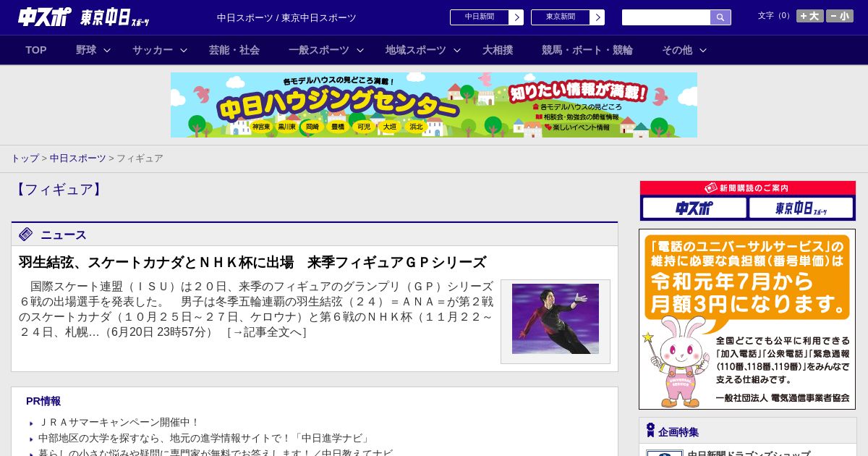This screenshot has height=456, width=868.
Task: Click the arrow beside 東京新聞
Action: tap(597, 17)
